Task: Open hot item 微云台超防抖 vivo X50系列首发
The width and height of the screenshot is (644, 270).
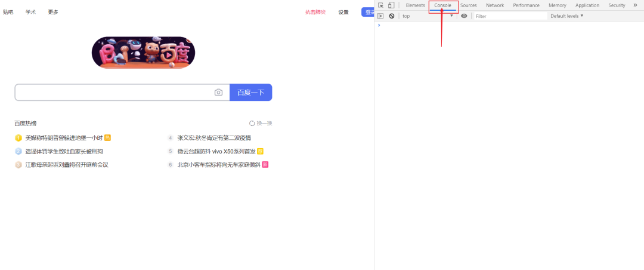Action: [x=216, y=152]
